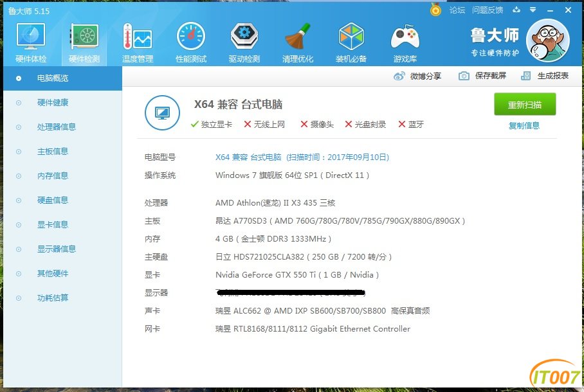The width and height of the screenshot is (584, 392).
Task: Minimize the 鲁大师 window
Action: tap(550, 10)
